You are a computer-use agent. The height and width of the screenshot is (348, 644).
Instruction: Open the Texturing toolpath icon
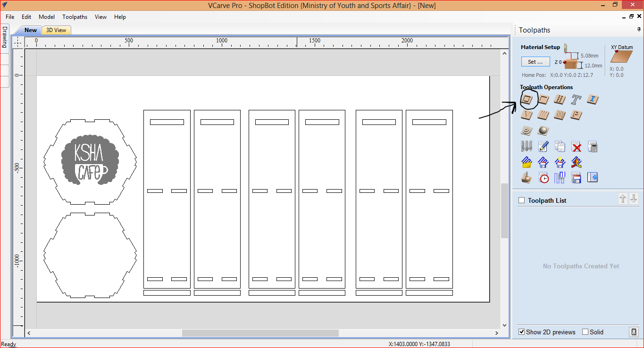(560, 115)
